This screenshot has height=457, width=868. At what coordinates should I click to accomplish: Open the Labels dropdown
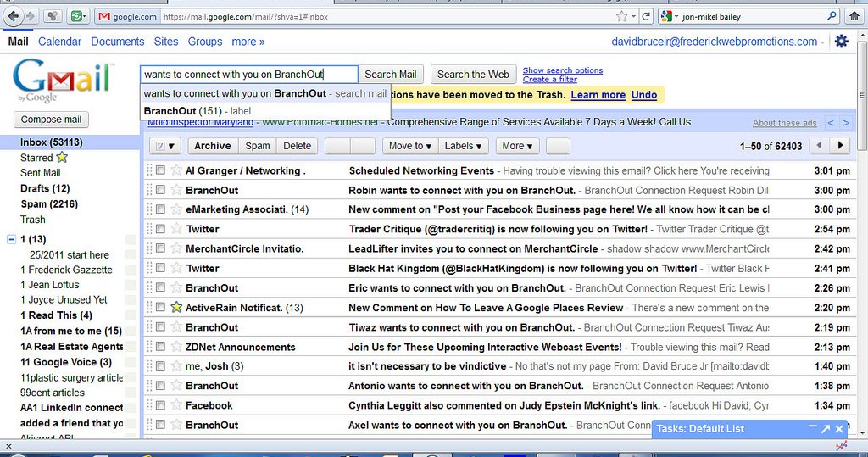(x=463, y=146)
